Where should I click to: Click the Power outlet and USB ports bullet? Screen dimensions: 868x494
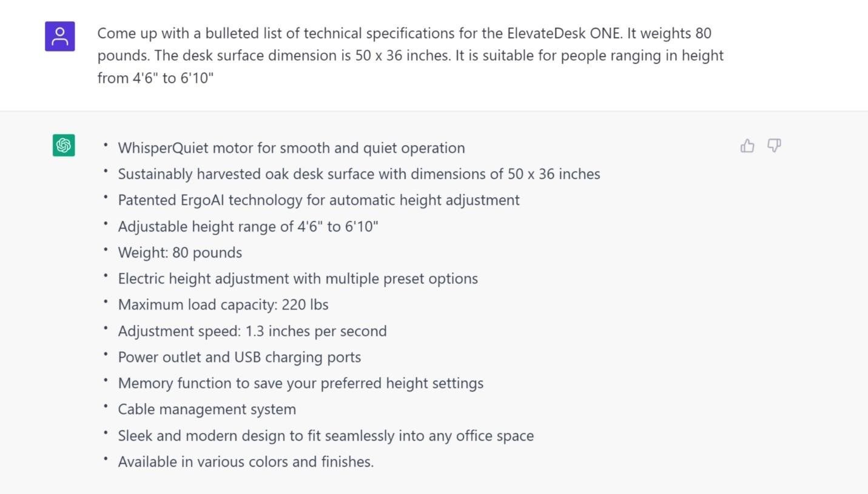[239, 357]
